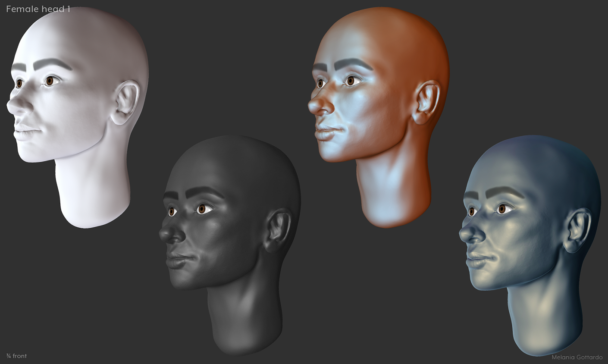Select the white clay head render
This screenshot has height=364, width=608.
[78, 117]
